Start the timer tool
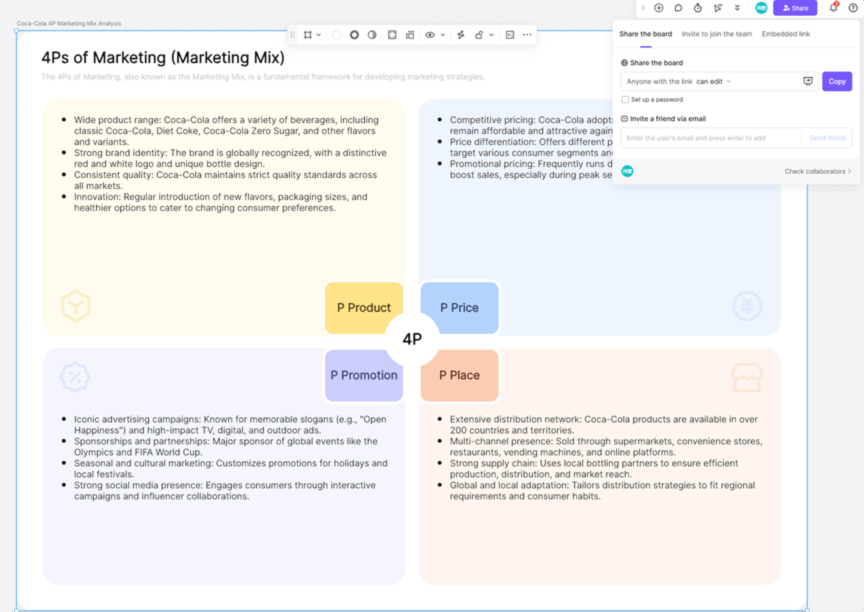Image resolution: width=864 pixels, height=612 pixels. click(x=698, y=8)
